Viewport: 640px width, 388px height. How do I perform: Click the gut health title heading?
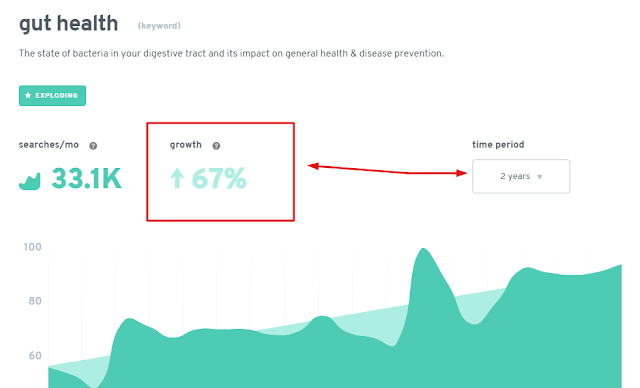point(69,23)
